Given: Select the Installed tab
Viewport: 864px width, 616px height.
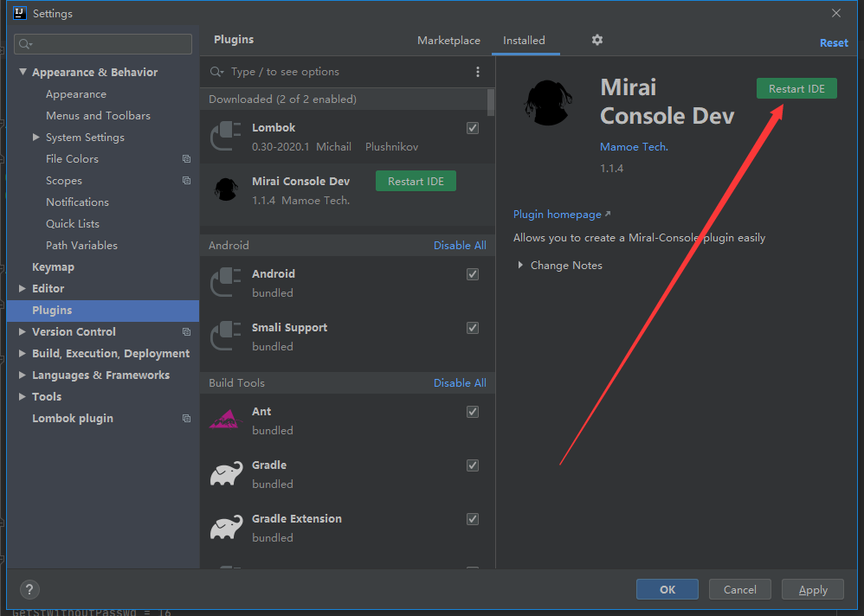Looking at the screenshot, I should [524, 40].
